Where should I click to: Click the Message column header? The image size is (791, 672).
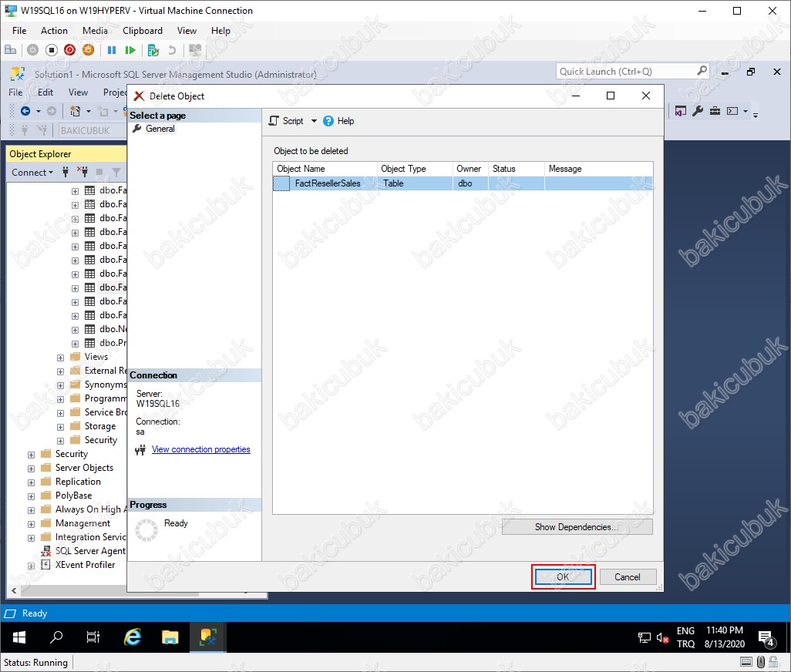(598, 169)
